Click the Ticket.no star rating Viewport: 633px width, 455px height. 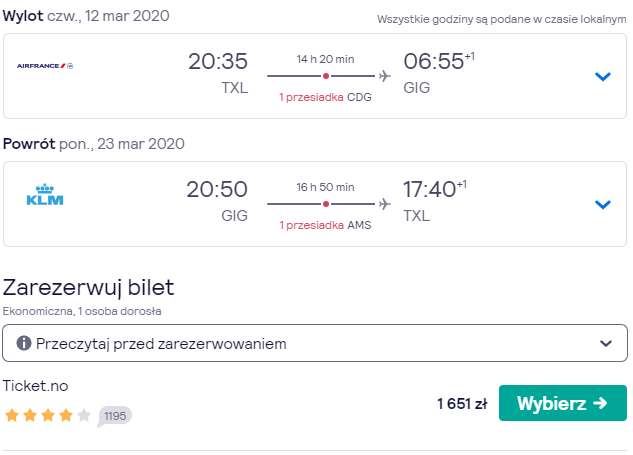click(48, 415)
